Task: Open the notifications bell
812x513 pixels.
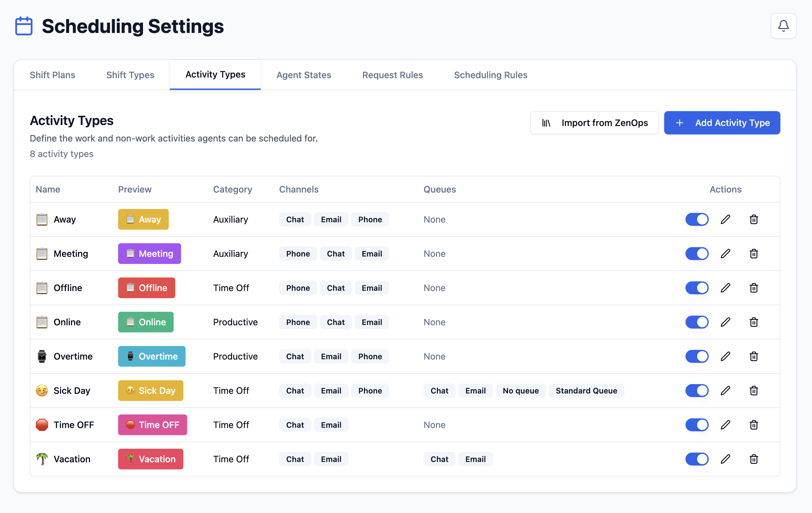Action: pos(783,26)
